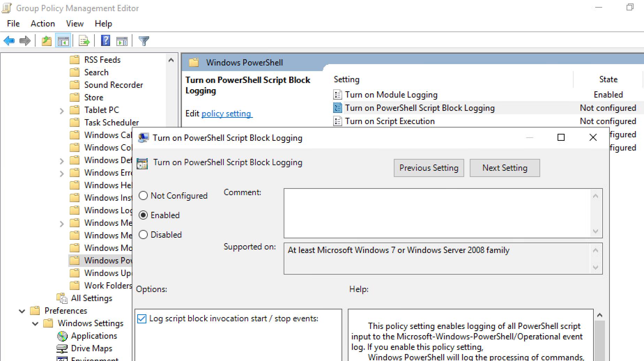Click the Up one level folder icon
Screen dimensions: 644x361
[x=47, y=40]
